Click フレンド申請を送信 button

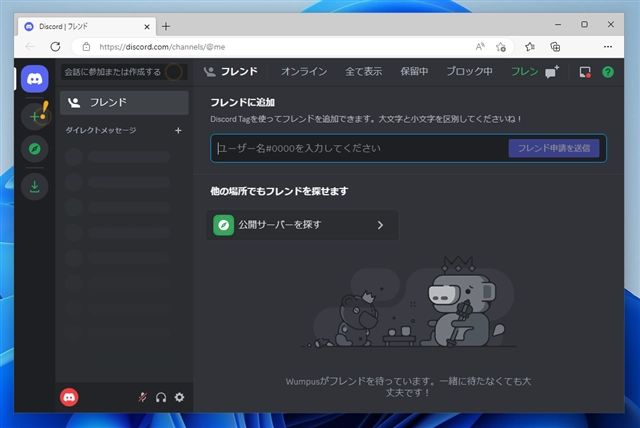pyautogui.click(x=554, y=148)
